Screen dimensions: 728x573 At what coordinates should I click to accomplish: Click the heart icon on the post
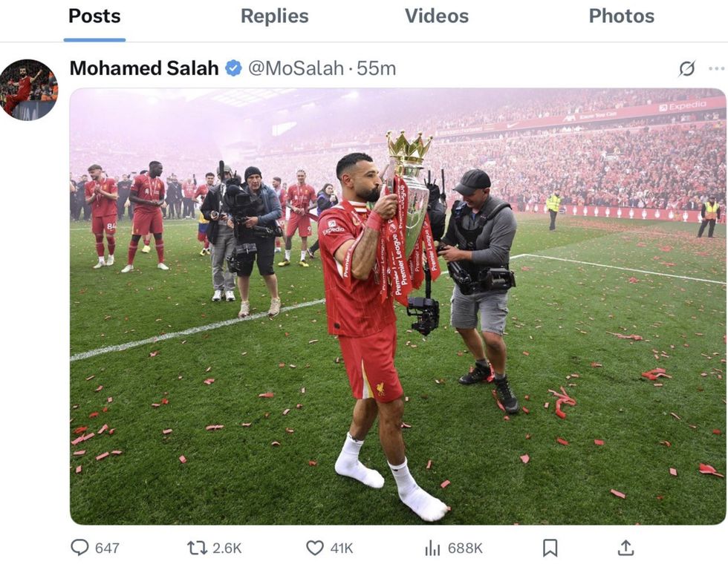coord(315,547)
